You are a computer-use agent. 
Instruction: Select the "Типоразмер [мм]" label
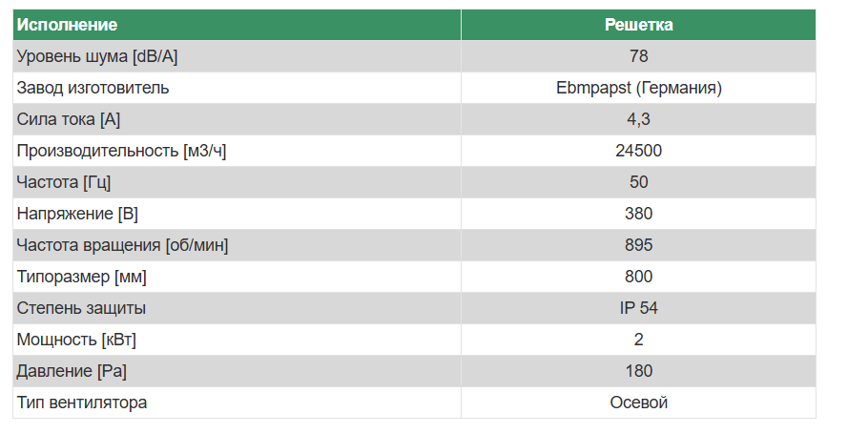[x=82, y=277]
